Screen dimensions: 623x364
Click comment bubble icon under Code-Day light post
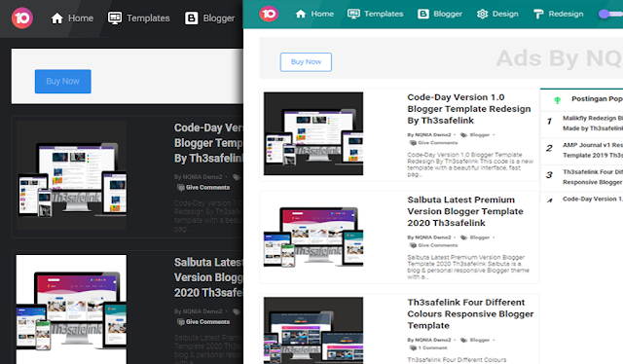(x=413, y=143)
